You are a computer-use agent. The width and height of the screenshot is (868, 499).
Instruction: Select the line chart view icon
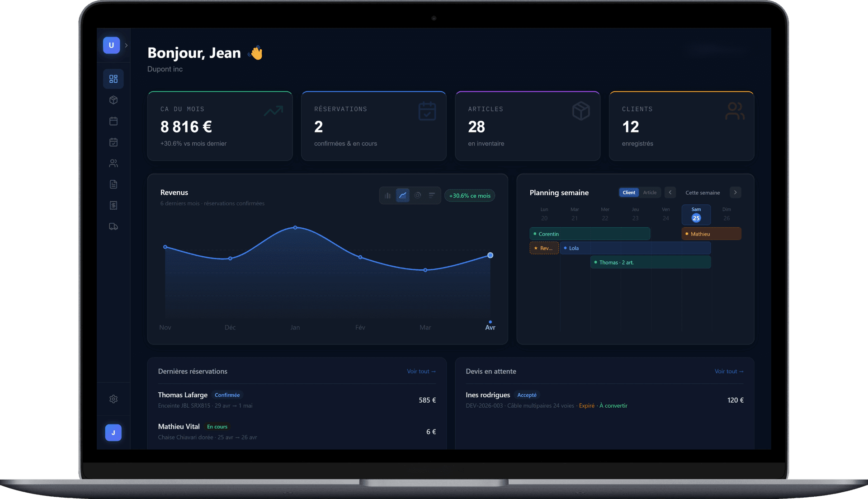pos(402,196)
